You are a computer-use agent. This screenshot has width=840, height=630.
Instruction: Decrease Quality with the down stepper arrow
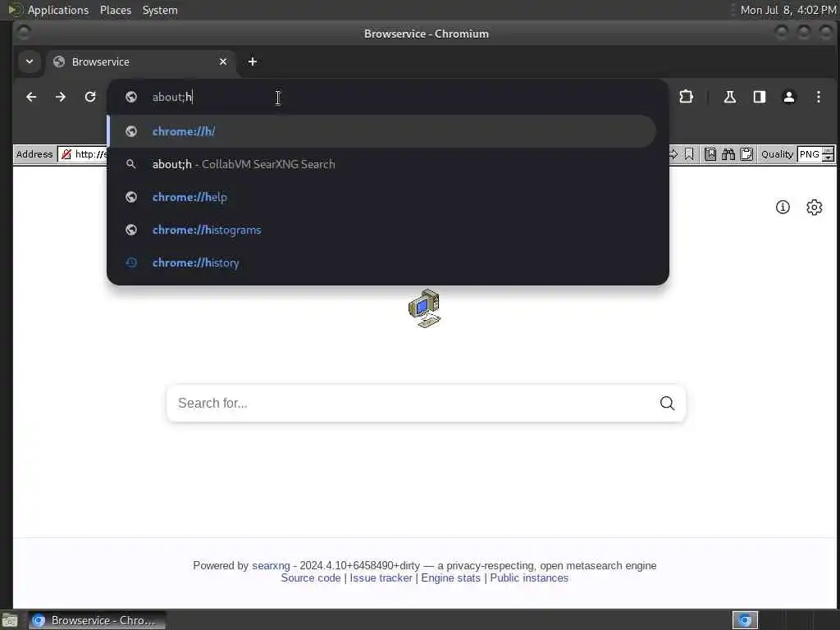click(x=829, y=158)
